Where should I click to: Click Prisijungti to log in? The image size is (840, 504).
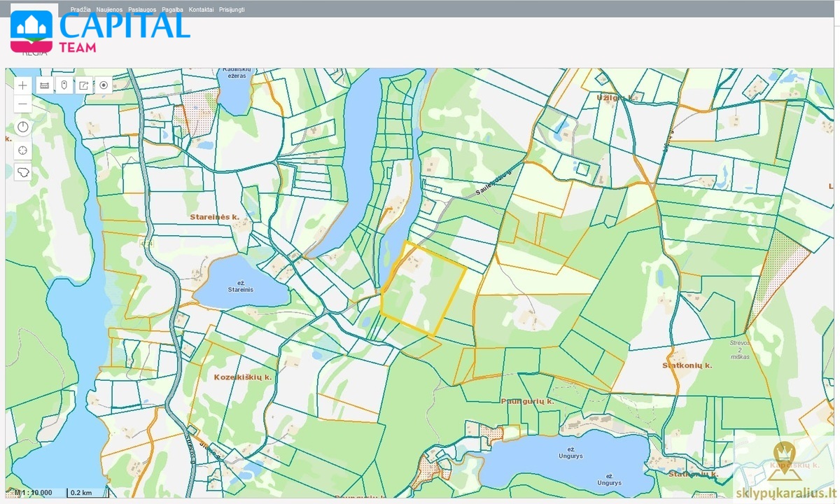(x=232, y=10)
